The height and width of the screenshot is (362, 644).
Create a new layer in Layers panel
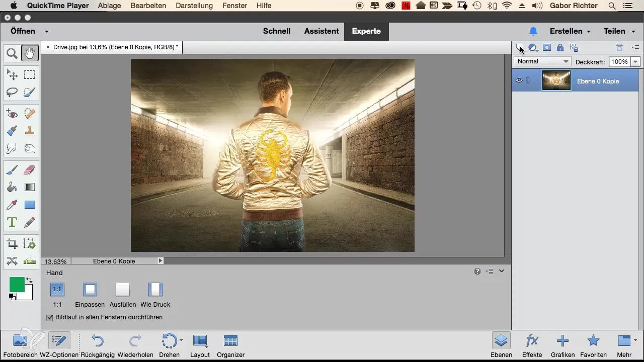[520, 48]
